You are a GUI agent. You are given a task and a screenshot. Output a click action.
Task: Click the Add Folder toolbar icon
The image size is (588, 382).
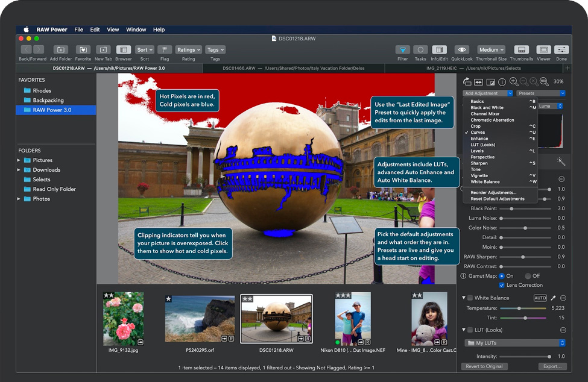[x=61, y=50]
